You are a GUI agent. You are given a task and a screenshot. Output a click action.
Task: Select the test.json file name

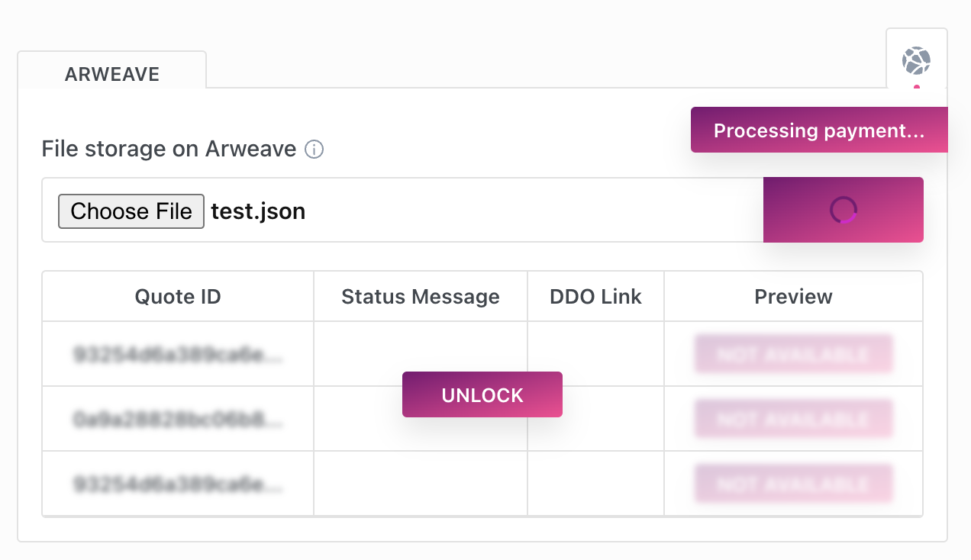click(x=258, y=211)
